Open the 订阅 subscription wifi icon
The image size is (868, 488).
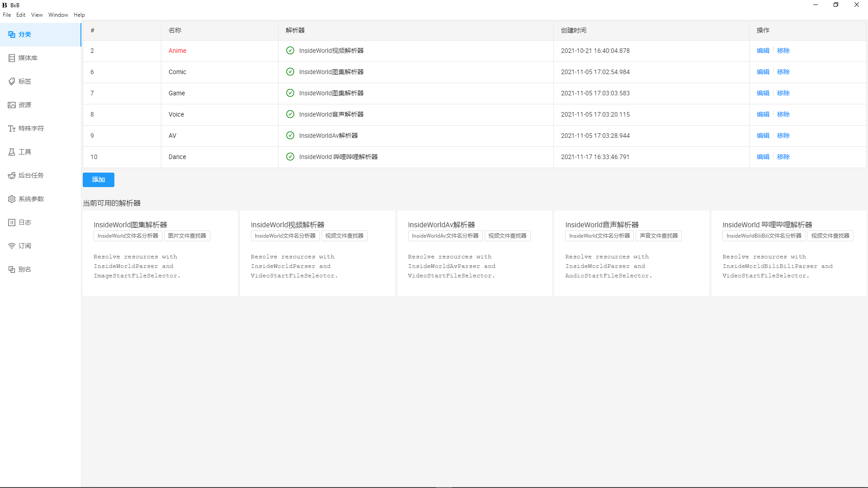click(x=12, y=246)
